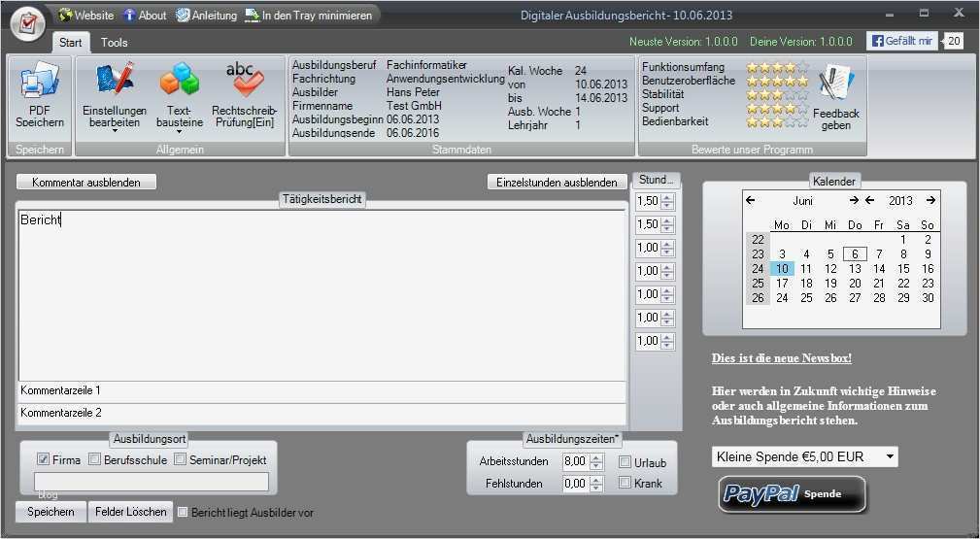
Task: Click the 2013 year label in calendar
Action: (x=900, y=200)
